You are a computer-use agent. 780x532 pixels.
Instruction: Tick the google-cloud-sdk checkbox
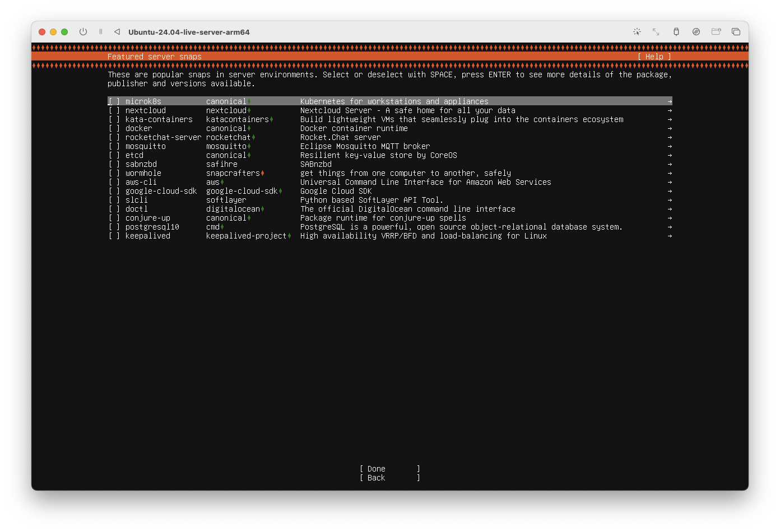114,191
